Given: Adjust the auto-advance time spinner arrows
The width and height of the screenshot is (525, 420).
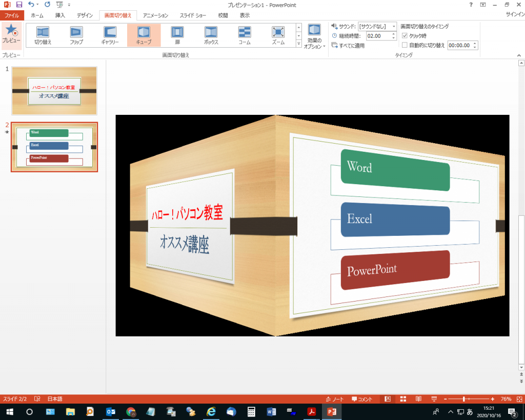Looking at the screenshot, I should click(475, 45).
